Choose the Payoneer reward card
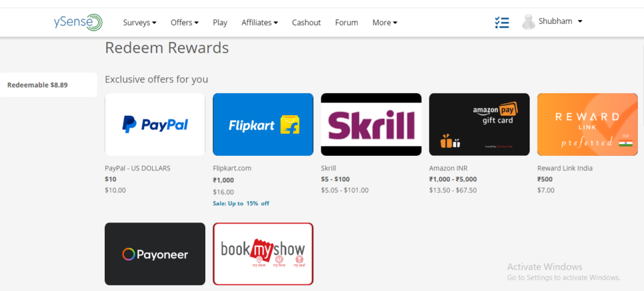Viewport: 644px width, 291px height. coord(155,254)
